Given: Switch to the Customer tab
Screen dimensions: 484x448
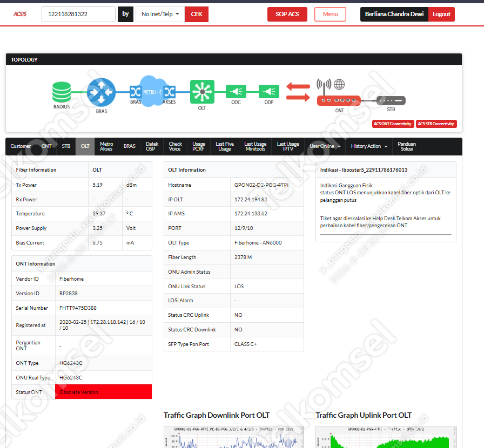Looking at the screenshot, I should click(21, 146).
